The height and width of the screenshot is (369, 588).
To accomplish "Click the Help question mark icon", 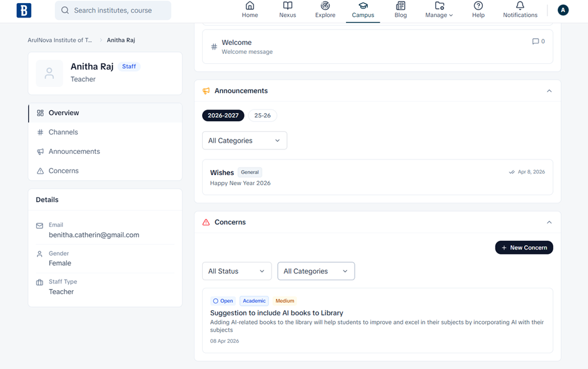I will [x=478, y=6].
